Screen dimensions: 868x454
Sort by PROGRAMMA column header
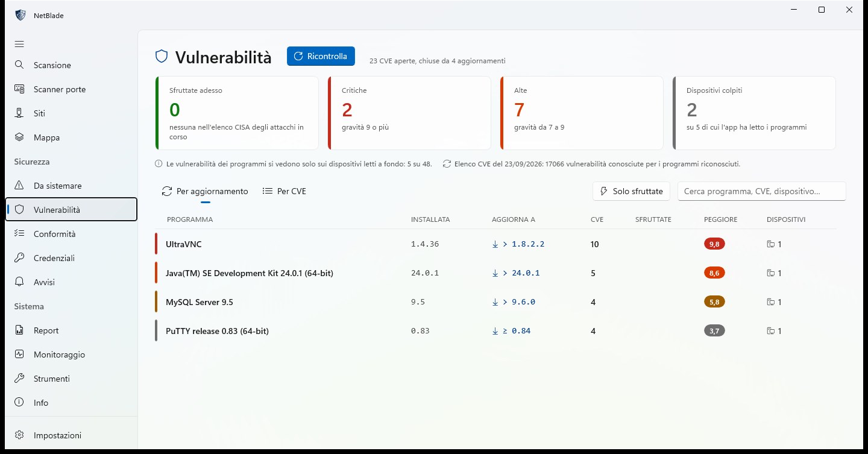(x=190, y=219)
